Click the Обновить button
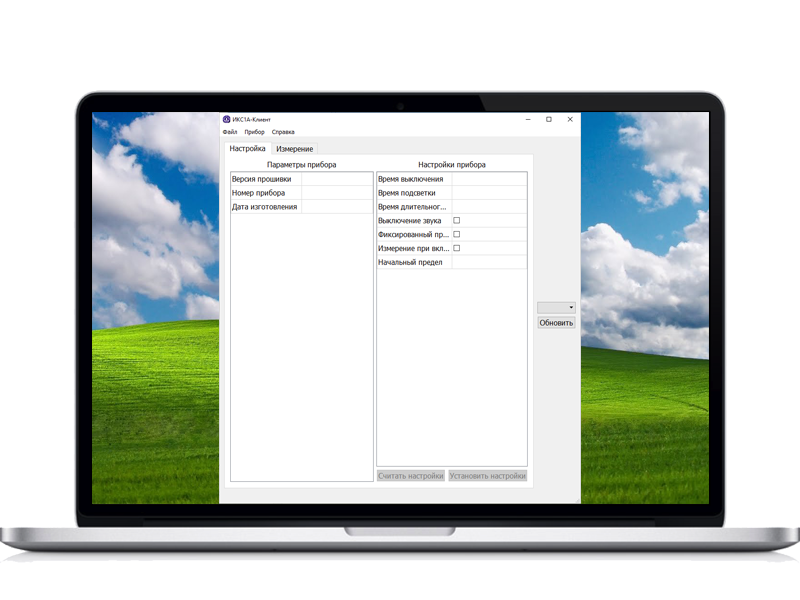Viewport: 800px width, 600px height. tap(556, 323)
